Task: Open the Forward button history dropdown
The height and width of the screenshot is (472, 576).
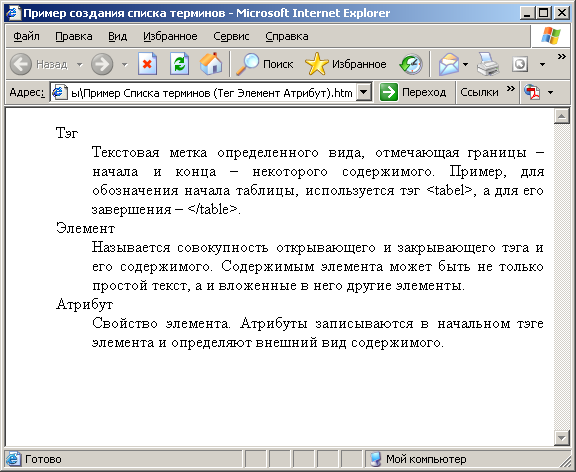Action: tap(125, 65)
